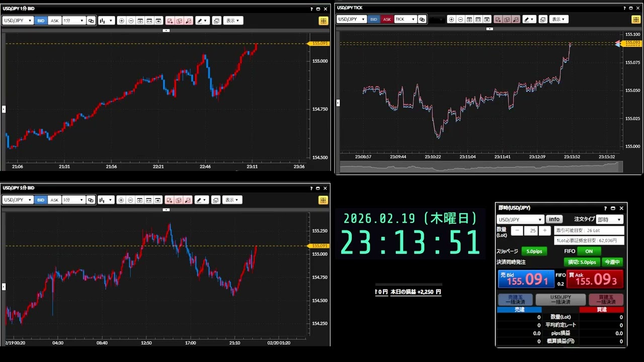The width and height of the screenshot is (644, 362).
Task: Switch TICK chart to ASK price
Action: [x=387, y=19]
